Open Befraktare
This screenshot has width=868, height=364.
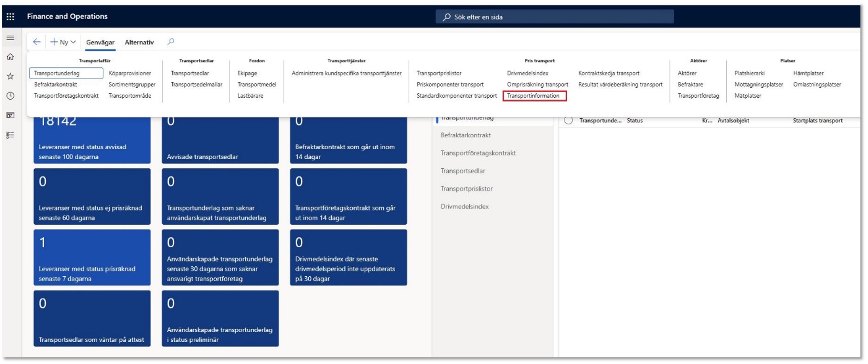[x=690, y=84]
